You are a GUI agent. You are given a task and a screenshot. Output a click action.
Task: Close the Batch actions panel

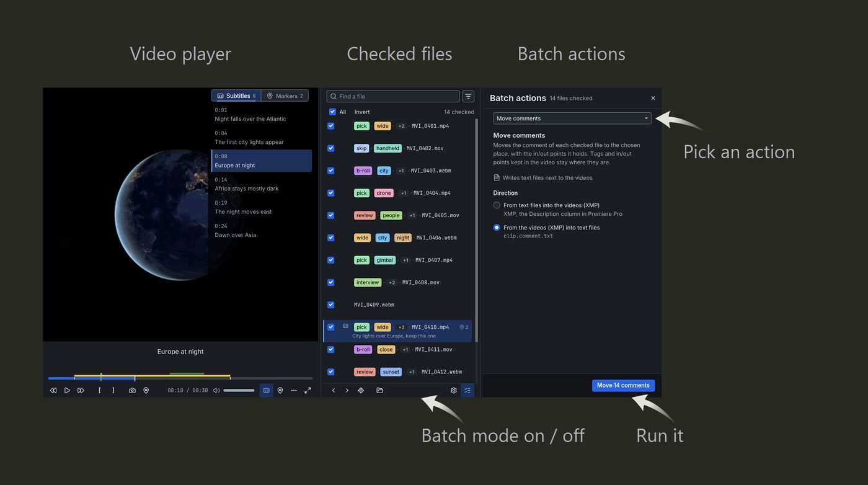(653, 98)
